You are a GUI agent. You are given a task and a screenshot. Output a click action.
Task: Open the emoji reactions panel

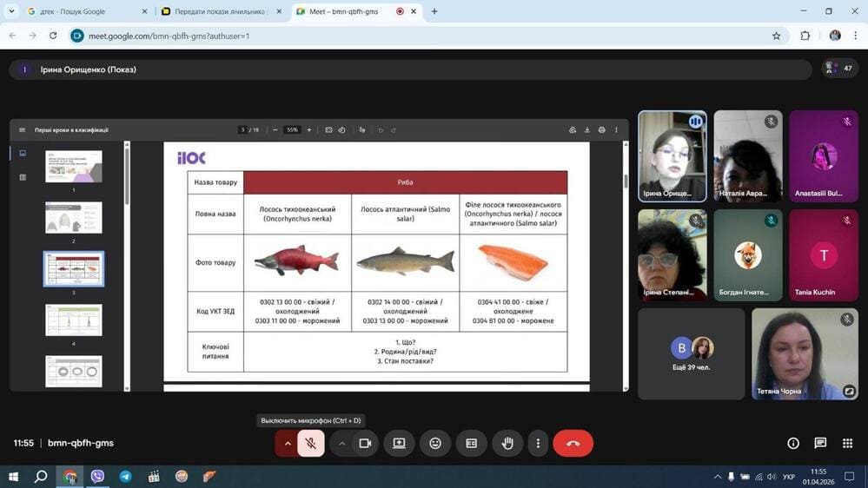click(x=435, y=443)
